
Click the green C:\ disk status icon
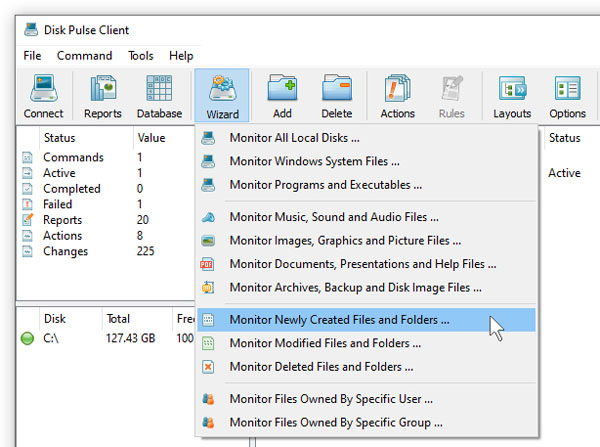[x=27, y=338]
